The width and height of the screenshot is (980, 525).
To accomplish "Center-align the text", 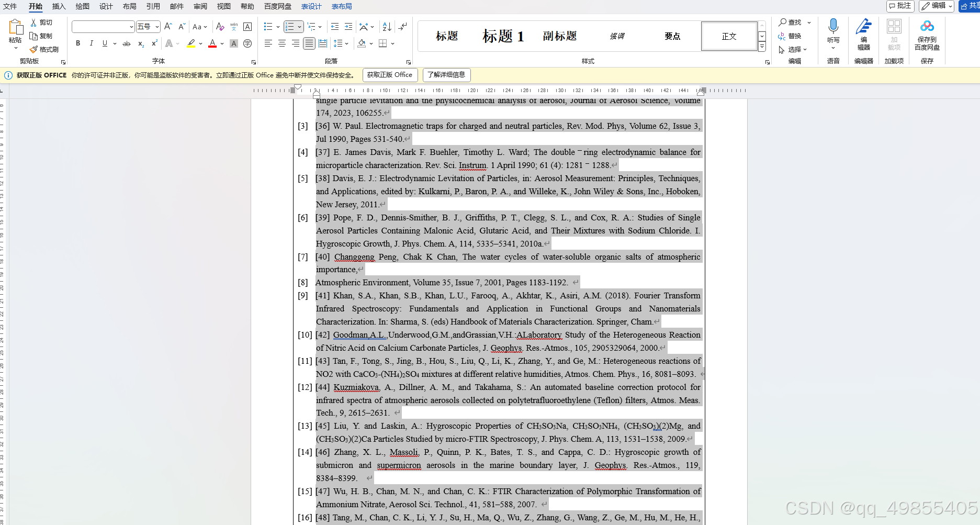I will coord(282,43).
